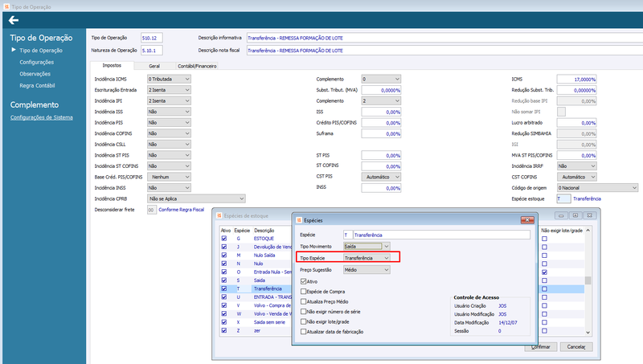
Task: Open the Tipo Espécie dropdown
Action: coord(387,257)
